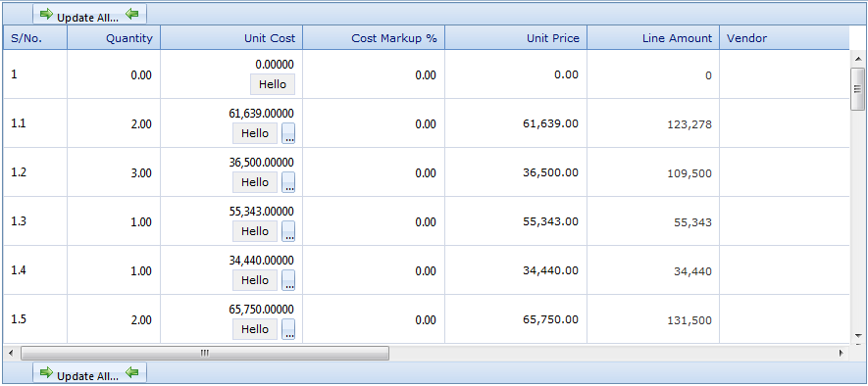
Task: Sort by Quantity column header
Action: click(114, 37)
